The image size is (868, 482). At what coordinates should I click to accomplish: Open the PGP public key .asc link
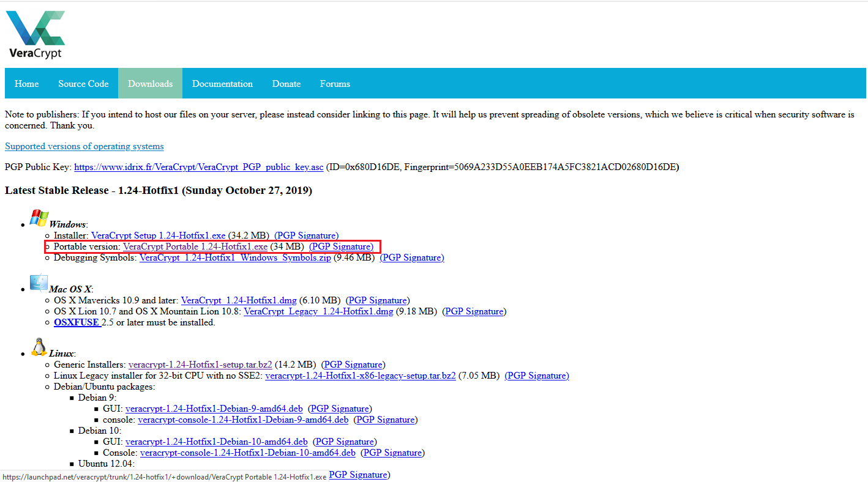pyautogui.click(x=198, y=167)
